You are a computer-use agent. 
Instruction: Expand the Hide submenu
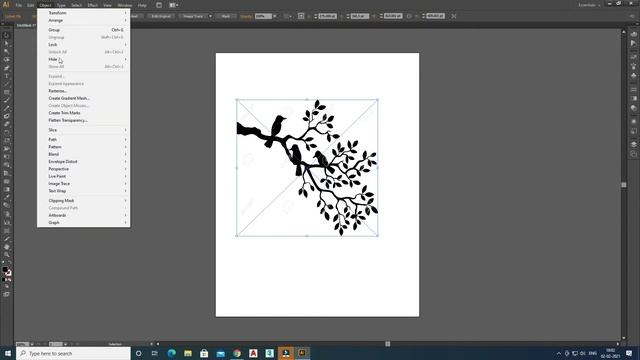tap(84, 59)
